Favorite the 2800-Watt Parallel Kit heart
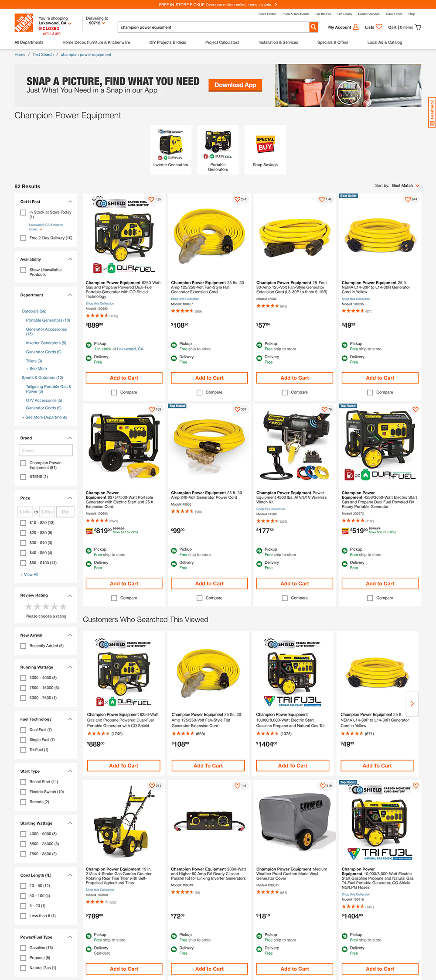The width and height of the screenshot is (436, 980). pyautogui.click(x=237, y=785)
